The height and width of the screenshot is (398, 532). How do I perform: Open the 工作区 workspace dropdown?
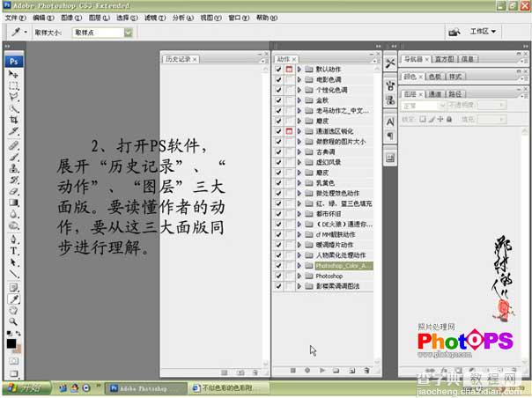click(483, 32)
